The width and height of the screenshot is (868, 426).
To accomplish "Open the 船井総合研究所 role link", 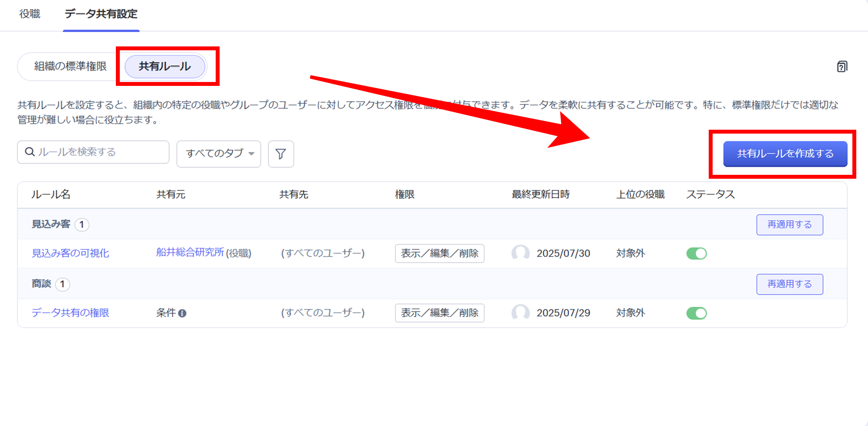I will 190,252.
